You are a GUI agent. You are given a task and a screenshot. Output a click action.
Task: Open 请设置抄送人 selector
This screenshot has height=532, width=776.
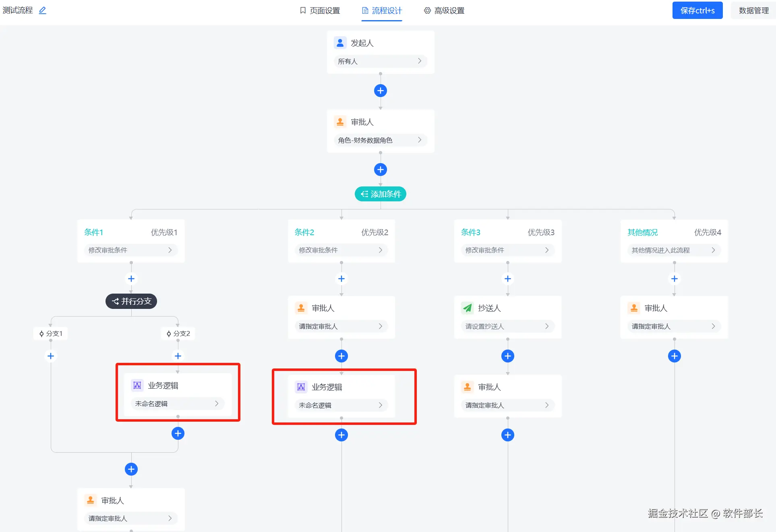(x=507, y=326)
